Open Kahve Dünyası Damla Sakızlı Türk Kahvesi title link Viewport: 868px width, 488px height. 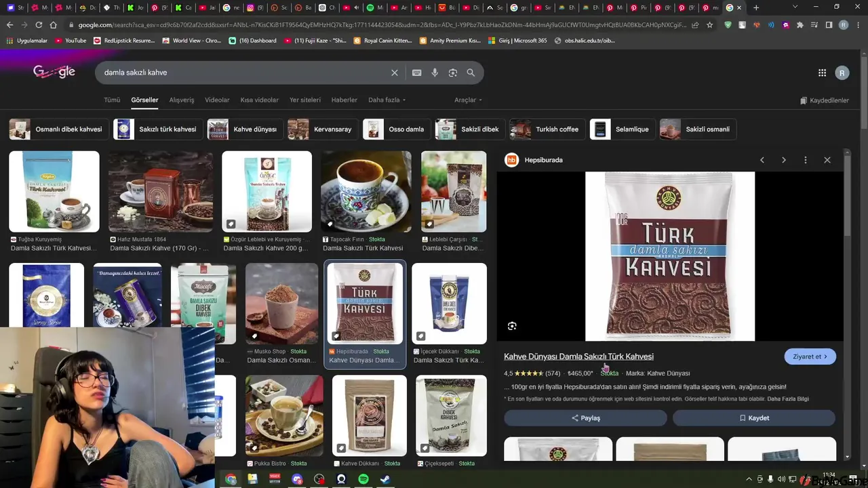(578, 357)
